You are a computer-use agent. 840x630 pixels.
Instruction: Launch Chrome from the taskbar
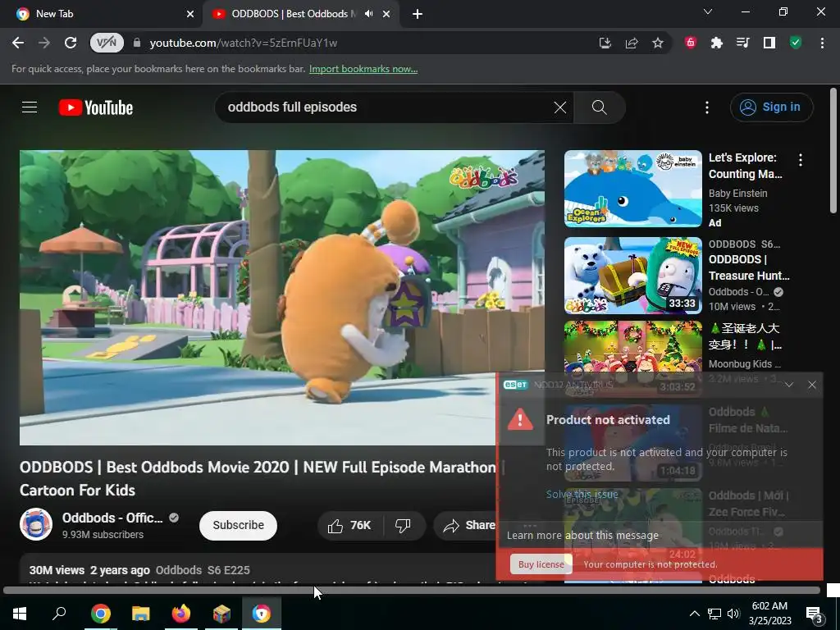tap(101, 614)
